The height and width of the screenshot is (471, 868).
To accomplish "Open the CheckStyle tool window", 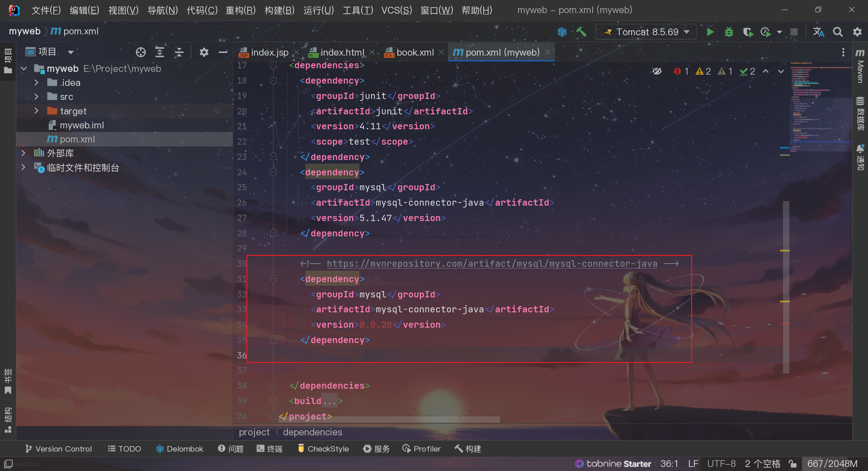I will click(x=323, y=449).
